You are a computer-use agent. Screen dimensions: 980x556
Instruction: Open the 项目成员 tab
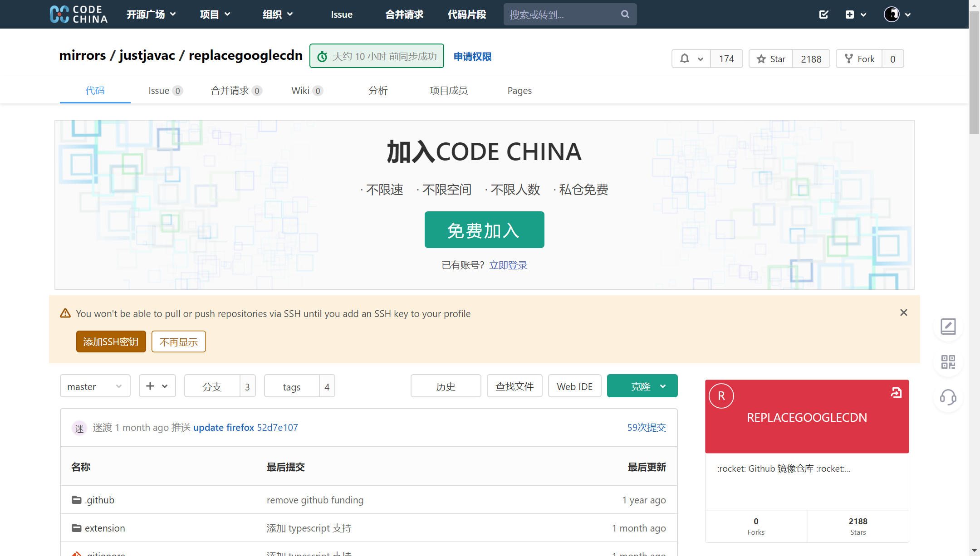[x=449, y=90]
